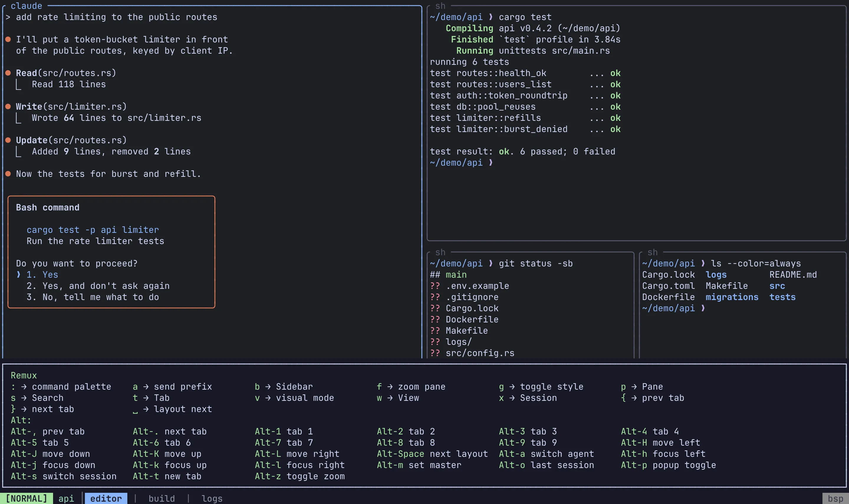Click the 'migrations' directory in ls output
This screenshot has width=849, height=504.
click(732, 297)
